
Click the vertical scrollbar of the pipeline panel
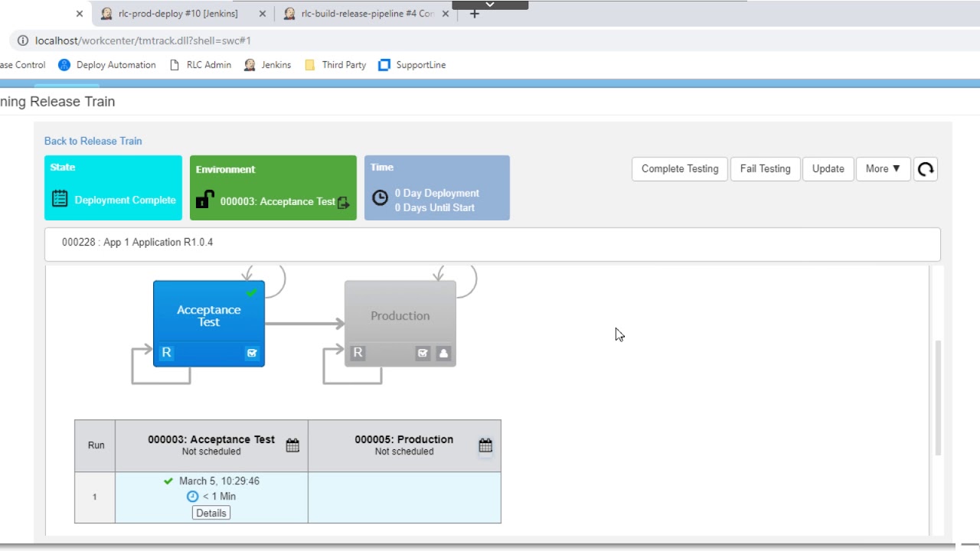point(938,398)
